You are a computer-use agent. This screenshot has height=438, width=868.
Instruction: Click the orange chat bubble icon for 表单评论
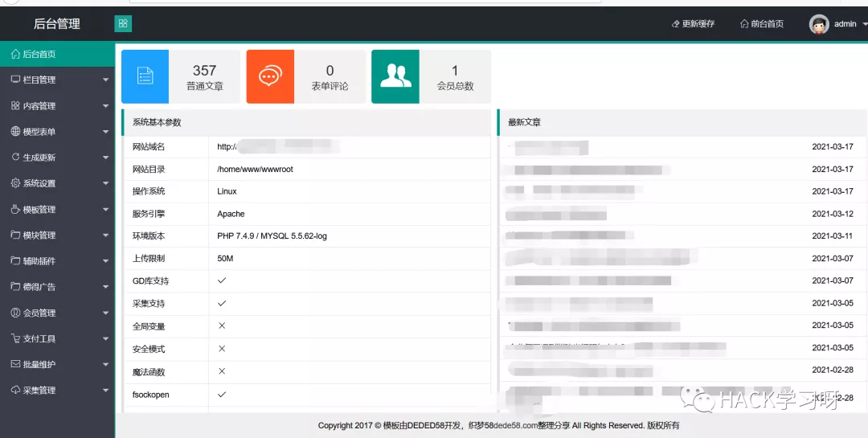pyautogui.click(x=270, y=76)
